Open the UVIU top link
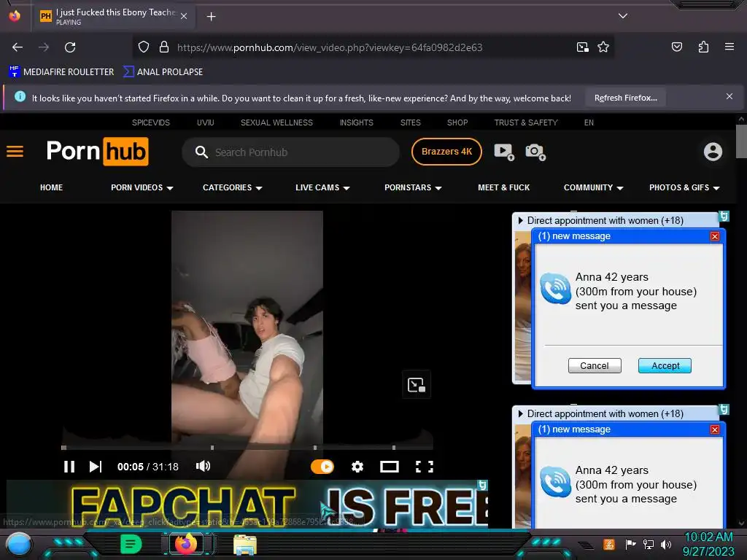This screenshot has height=560, width=747. pyautogui.click(x=205, y=122)
